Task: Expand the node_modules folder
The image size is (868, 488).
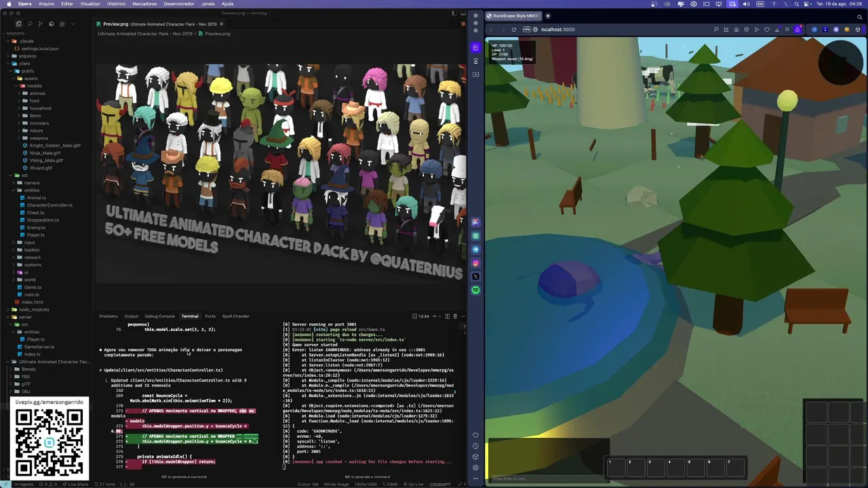Action: pyautogui.click(x=34, y=310)
